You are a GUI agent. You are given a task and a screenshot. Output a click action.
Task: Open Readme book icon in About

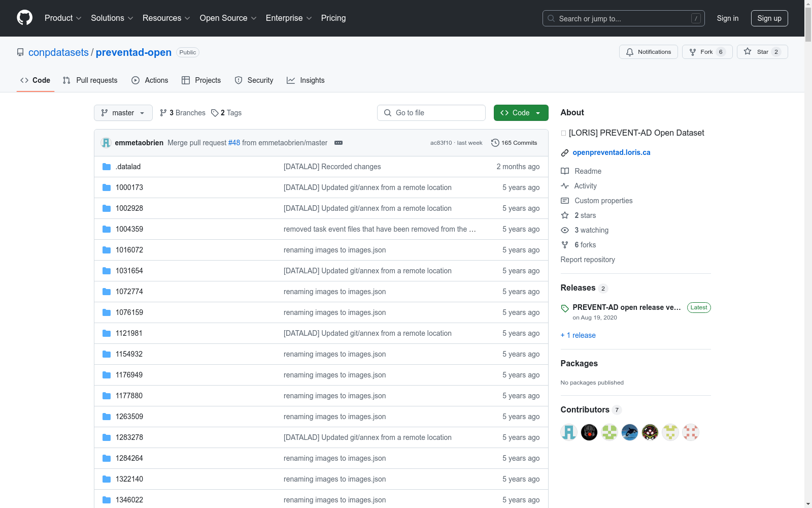point(565,171)
